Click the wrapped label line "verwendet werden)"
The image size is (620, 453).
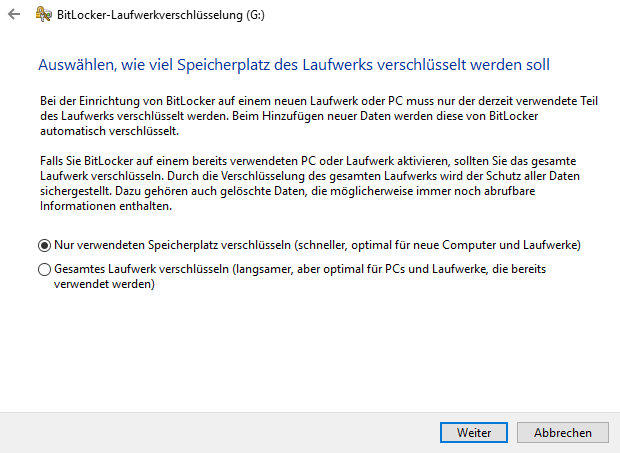(x=103, y=284)
